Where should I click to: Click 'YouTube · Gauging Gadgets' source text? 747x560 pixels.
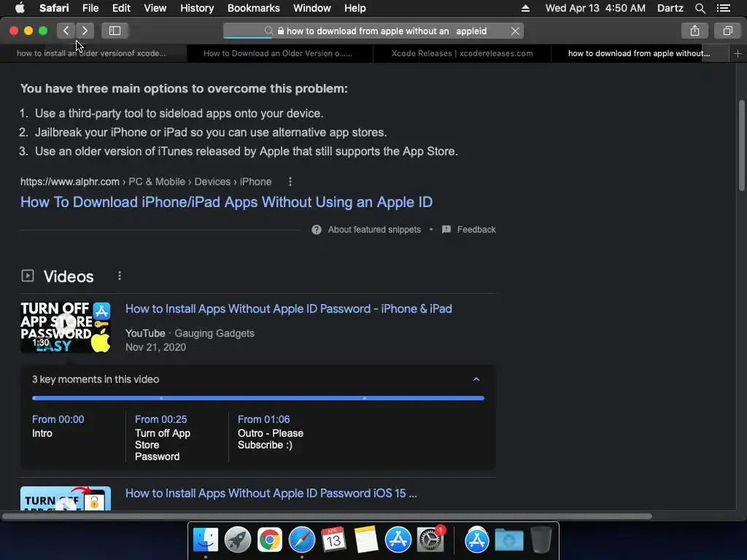click(190, 333)
